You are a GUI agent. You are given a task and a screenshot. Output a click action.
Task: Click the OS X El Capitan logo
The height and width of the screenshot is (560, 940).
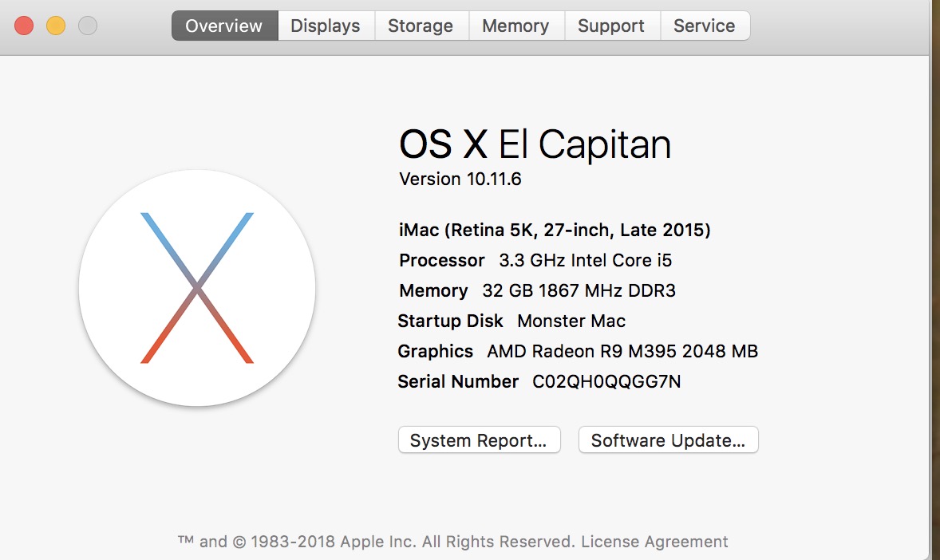point(197,288)
